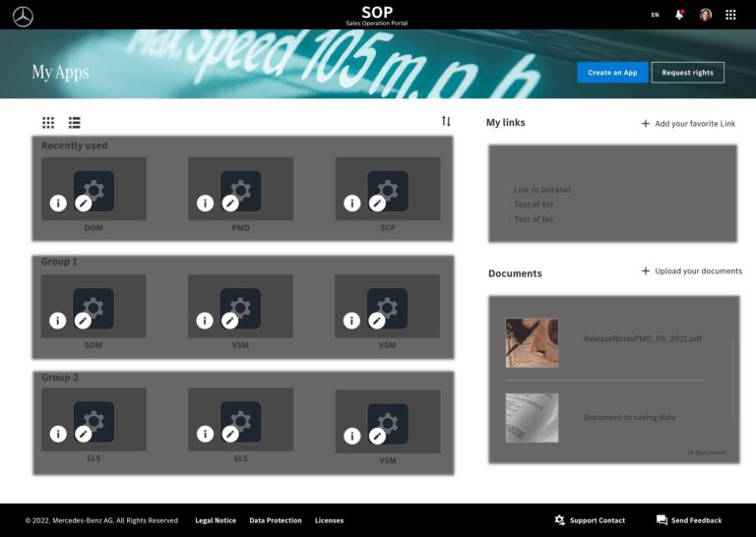This screenshot has height=537, width=756.
Task: Add your favorite Link
Action: click(x=688, y=124)
